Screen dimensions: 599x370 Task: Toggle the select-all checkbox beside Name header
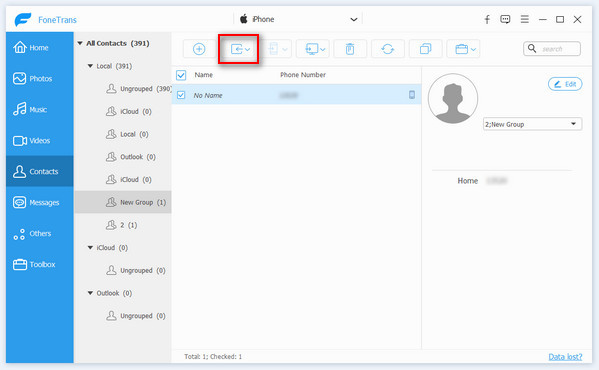(181, 75)
